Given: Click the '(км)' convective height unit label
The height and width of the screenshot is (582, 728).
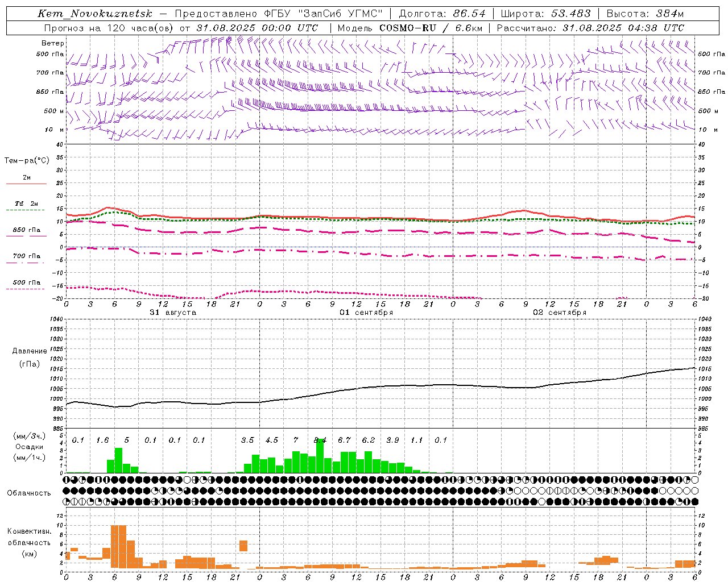Looking at the screenshot, I should point(29,554).
